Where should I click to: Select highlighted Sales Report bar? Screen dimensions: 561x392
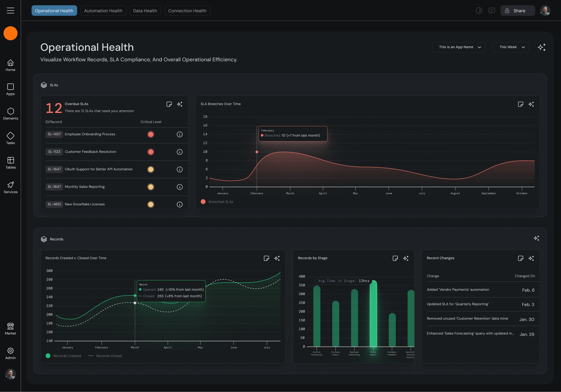(x=373, y=314)
